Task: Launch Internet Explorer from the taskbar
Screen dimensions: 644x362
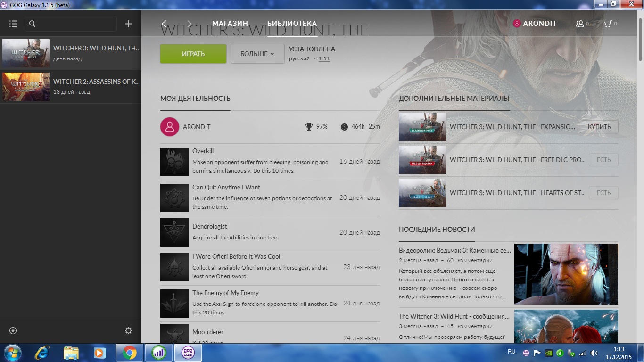Action: [42, 353]
